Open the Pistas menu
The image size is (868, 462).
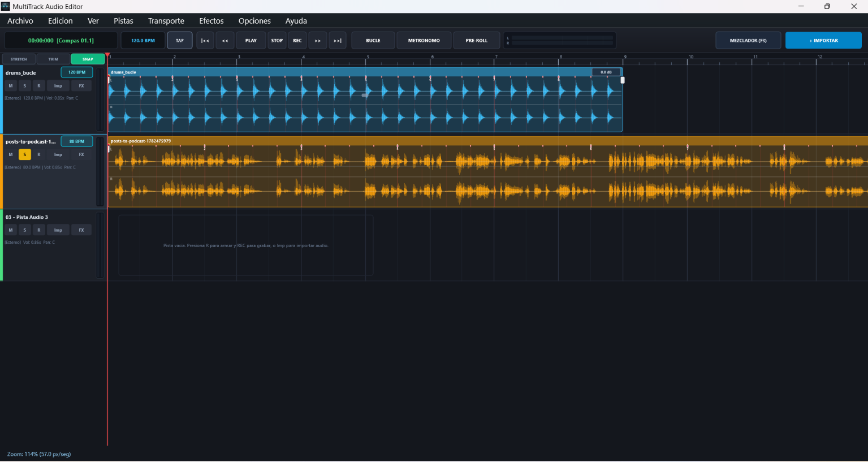point(123,21)
